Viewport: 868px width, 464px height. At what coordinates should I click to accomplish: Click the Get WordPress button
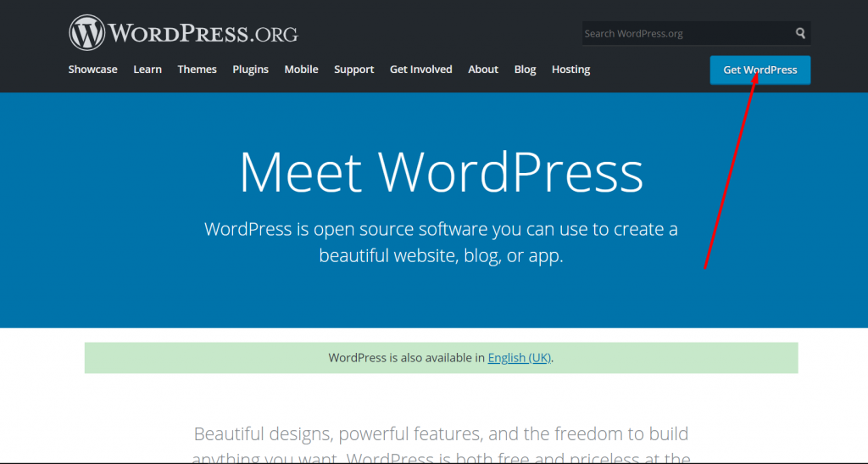click(x=760, y=70)
